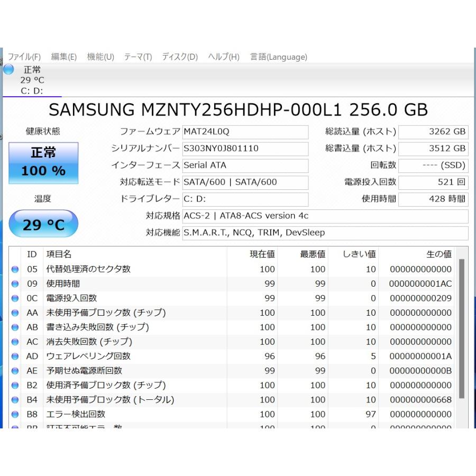Open the テーマ(T) menu

tap(138, 57)
